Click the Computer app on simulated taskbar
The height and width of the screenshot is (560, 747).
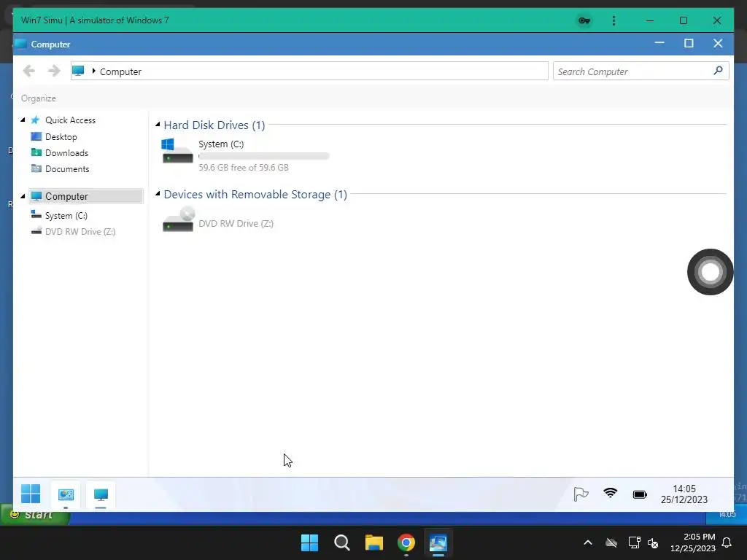tap(101, 495)
